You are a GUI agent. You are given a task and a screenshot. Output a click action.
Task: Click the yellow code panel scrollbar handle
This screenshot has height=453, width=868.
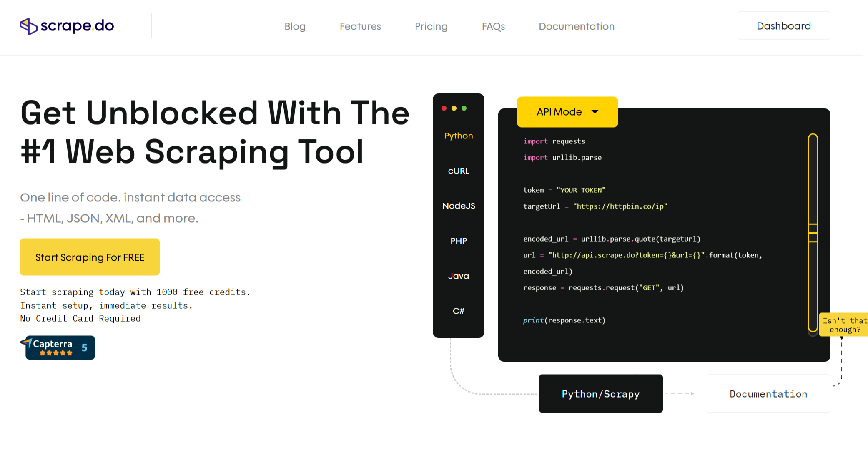point(813,233)
